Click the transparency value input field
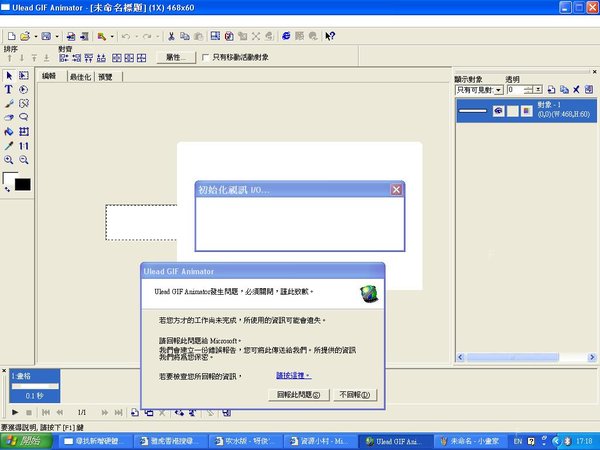The width and height of the screenshot is (600, 450). point(515,90)
